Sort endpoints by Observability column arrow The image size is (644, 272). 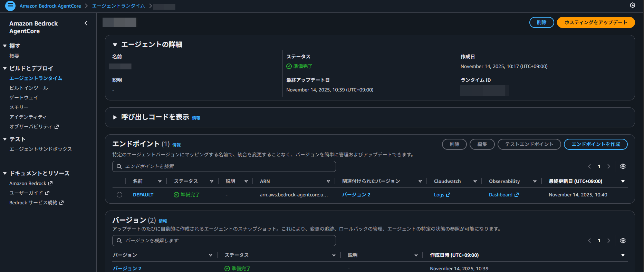click(x=535, y=181)
